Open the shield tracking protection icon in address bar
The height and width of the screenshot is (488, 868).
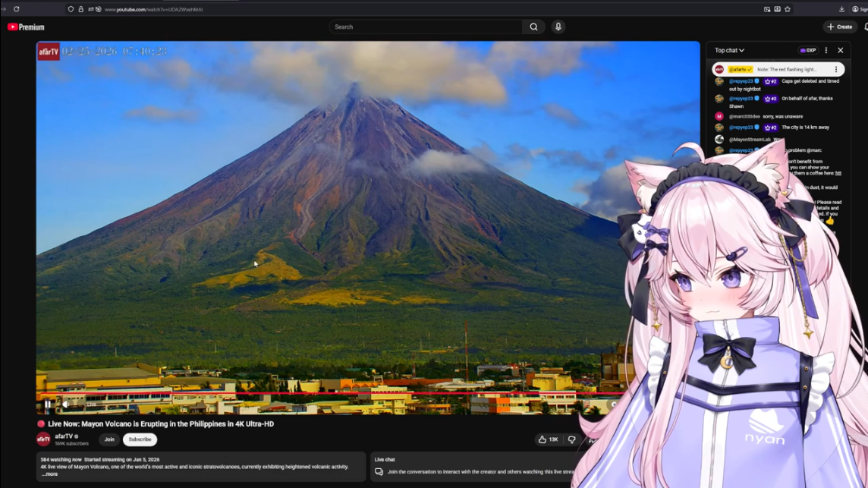click(71, 9)
